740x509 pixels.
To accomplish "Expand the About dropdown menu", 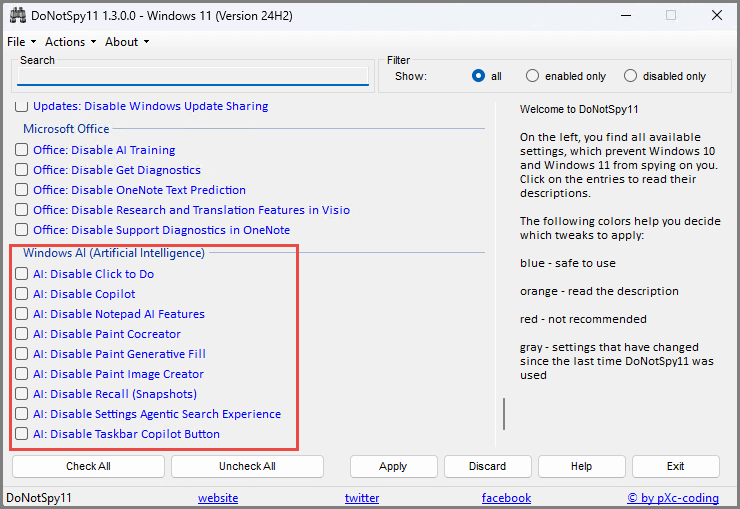I will click(126, 42).
